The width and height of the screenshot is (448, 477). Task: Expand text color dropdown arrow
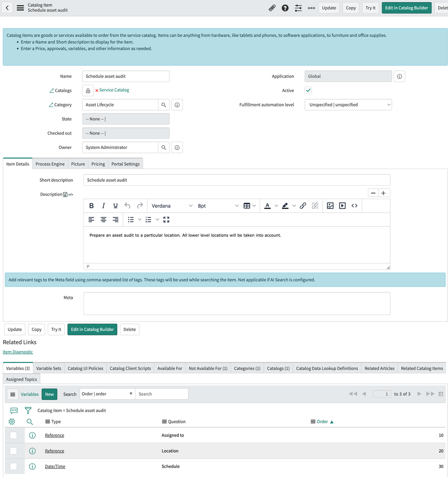pyautogui.click(x=276, y=206)
